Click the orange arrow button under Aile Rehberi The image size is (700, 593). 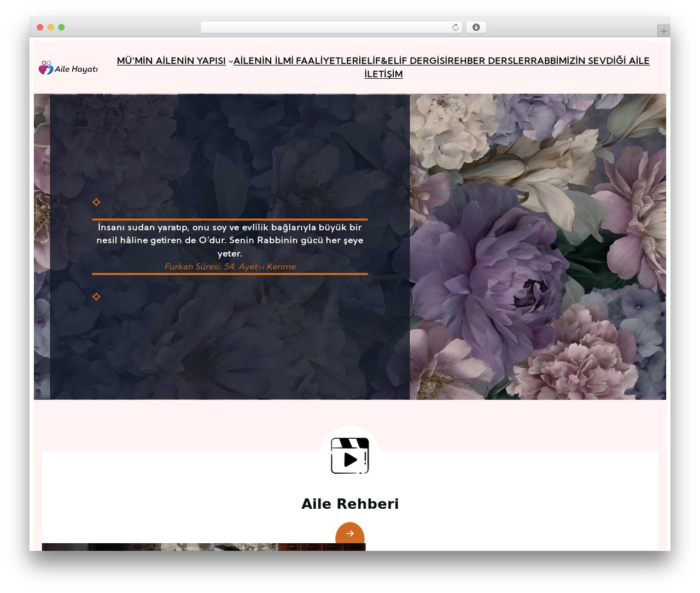350,533
